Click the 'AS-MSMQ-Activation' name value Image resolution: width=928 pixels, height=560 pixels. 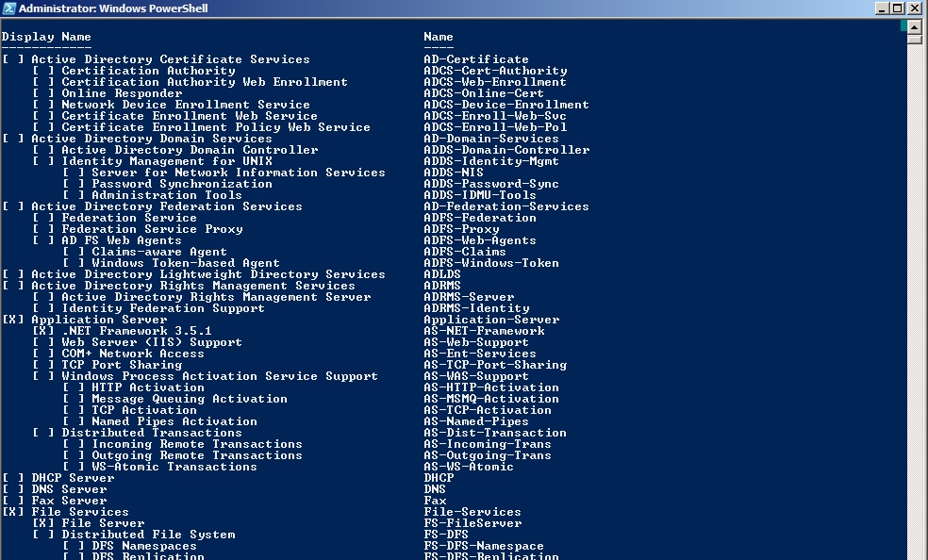click(x=491, y=399)
